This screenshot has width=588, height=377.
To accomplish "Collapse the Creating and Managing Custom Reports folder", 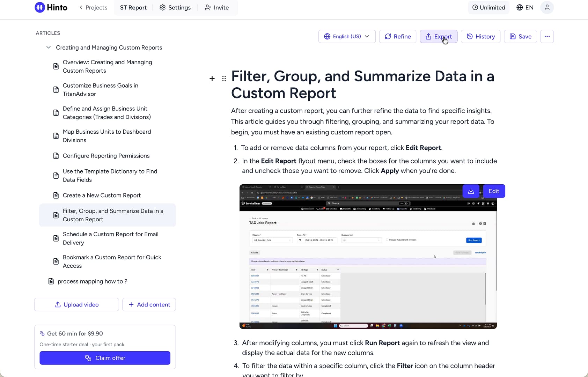I will point(49,47).
